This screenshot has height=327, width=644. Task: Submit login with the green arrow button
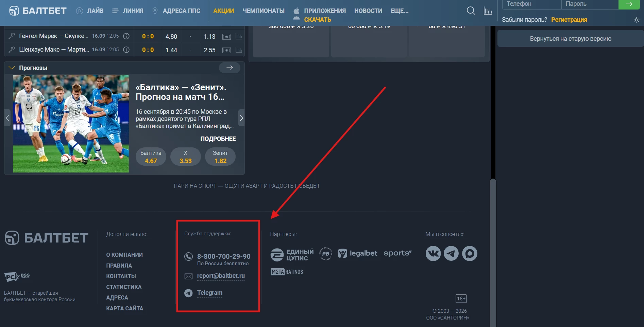(x=629, y=4)
